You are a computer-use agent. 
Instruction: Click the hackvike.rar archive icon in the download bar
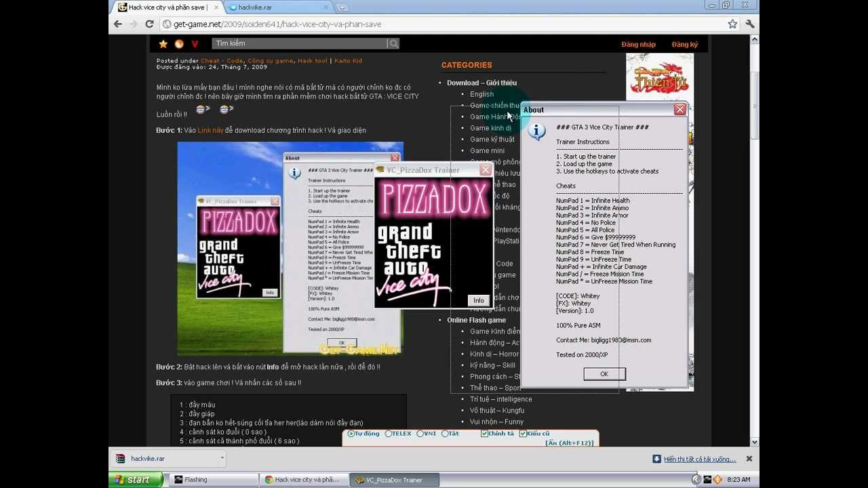[x=120, y=459]
